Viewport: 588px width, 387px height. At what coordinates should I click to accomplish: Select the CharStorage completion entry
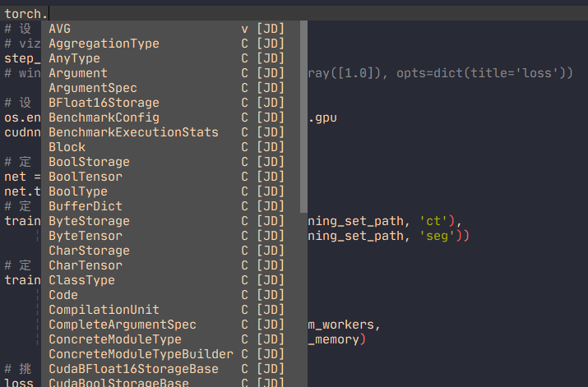(89, 251)
